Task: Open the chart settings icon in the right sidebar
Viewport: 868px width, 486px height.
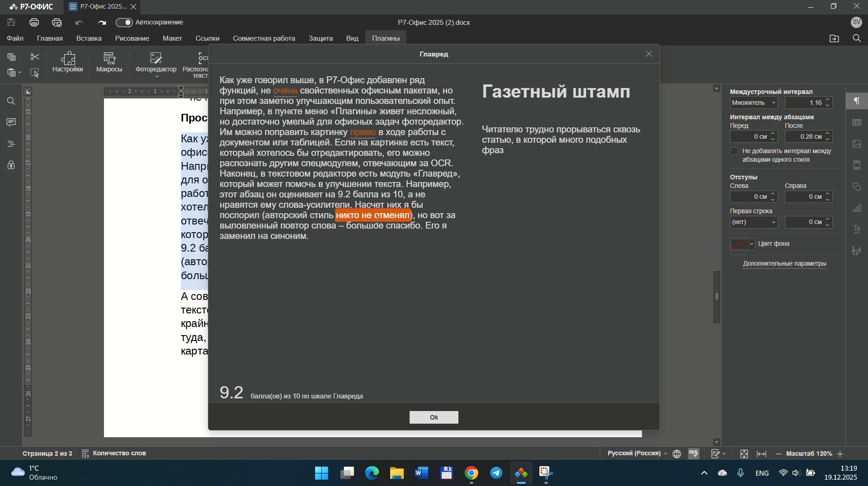Action: (857, 209)
